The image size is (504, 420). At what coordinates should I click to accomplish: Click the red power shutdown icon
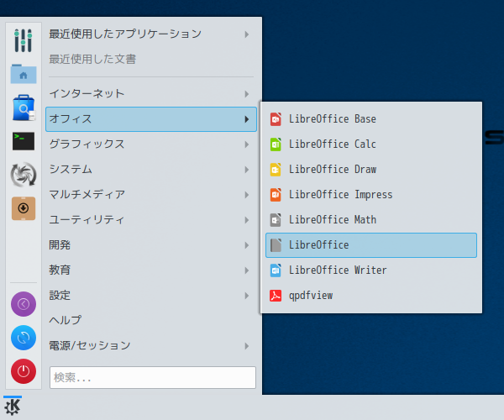tap(24, 371)
